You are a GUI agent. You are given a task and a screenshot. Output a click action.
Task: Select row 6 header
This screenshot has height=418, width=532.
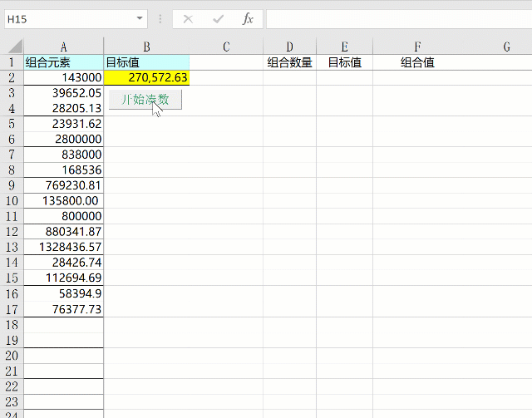[12, 139]
